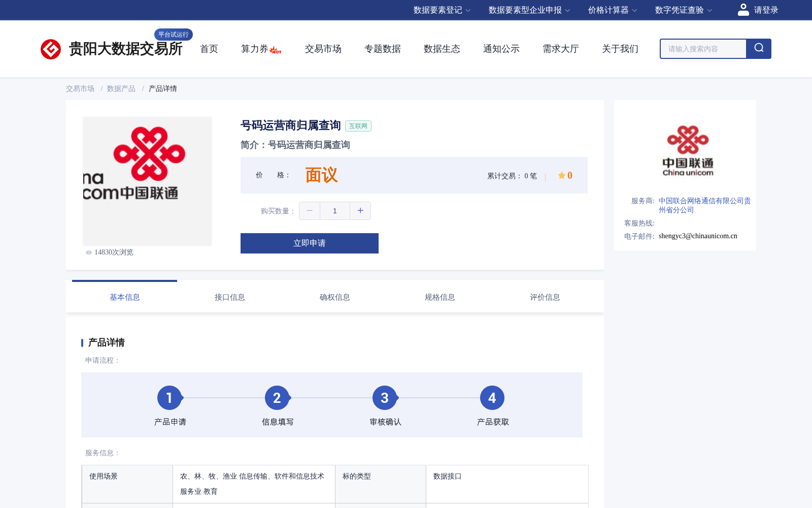Open the 需求大厅 nav item
Image resolution: width=812 pixels, height=508 pixels.
pyautogui.click(x=561, y=49)
